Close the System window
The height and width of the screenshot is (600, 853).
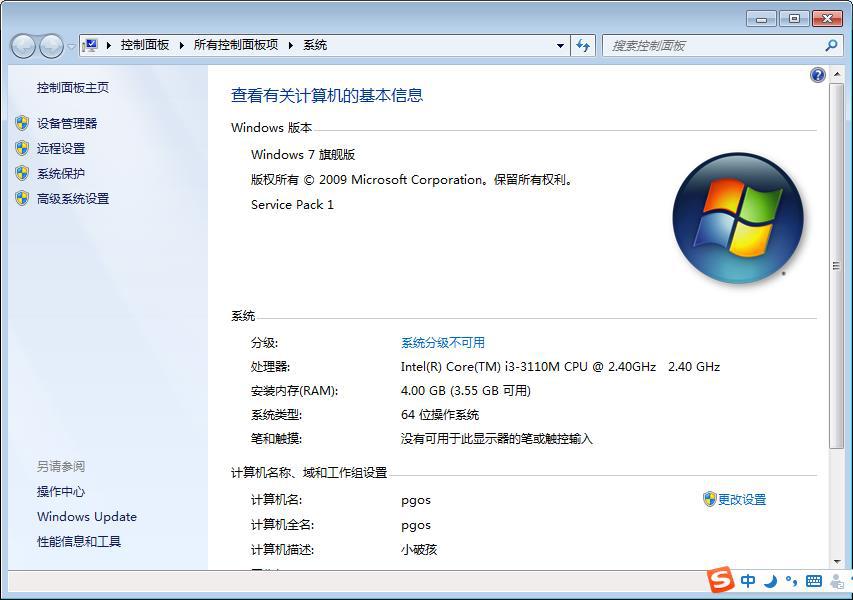coord(827,19)
